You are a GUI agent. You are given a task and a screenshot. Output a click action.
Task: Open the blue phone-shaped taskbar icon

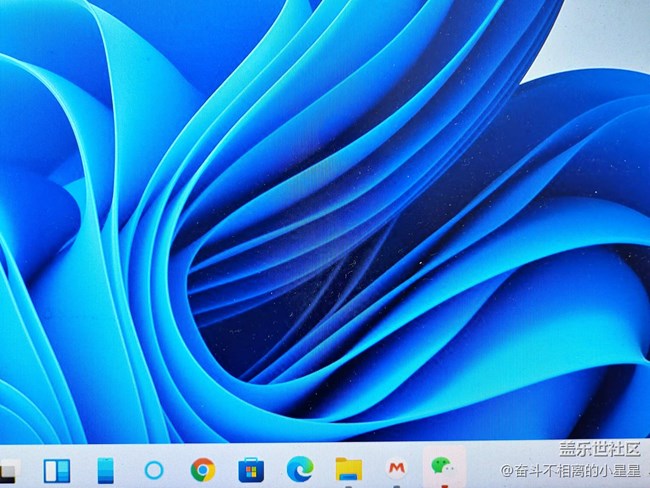[105, 469]
